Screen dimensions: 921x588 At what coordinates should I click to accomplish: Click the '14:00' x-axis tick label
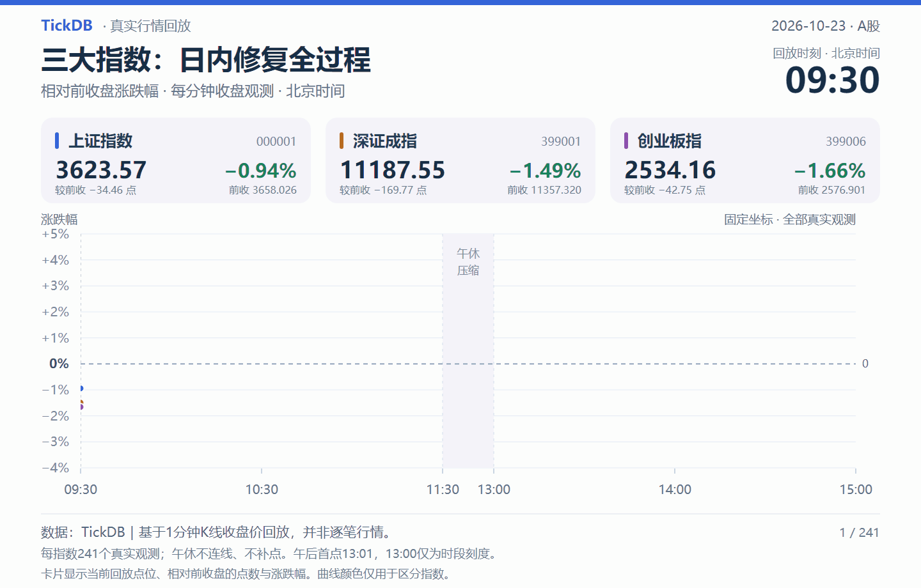675,490
